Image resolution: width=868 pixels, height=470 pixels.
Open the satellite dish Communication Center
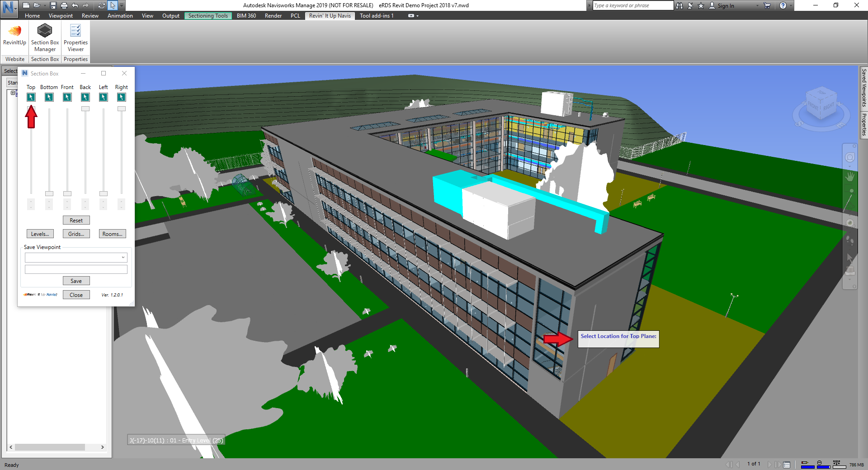[690, 5]
